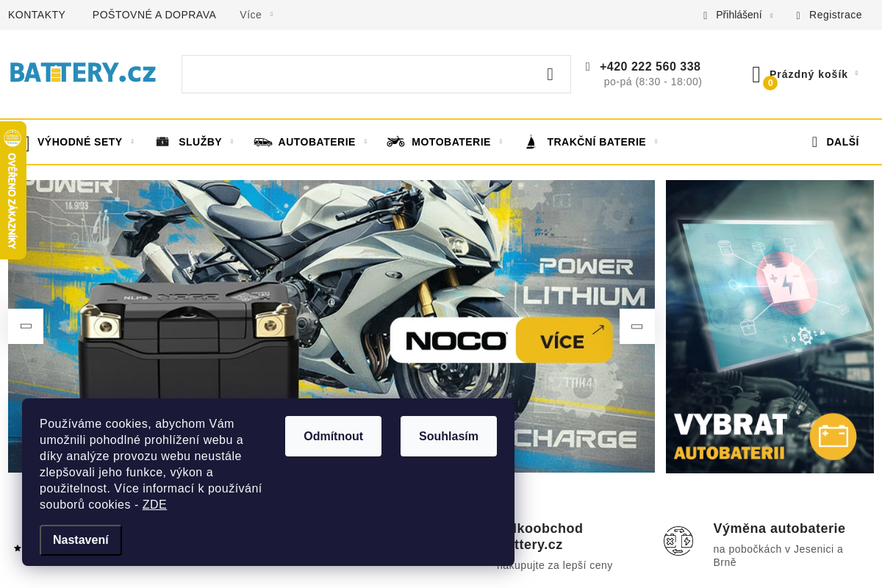The image size is (882, 588).
Task: Expand the Trakční baterie submenu arrow
Action: tap(656, 142)
